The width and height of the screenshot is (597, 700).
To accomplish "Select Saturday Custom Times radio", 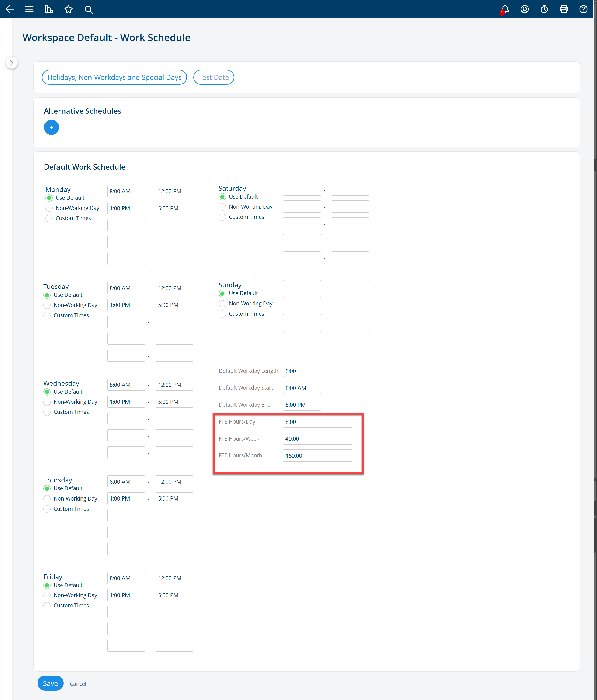I will (x=222, y=217).
